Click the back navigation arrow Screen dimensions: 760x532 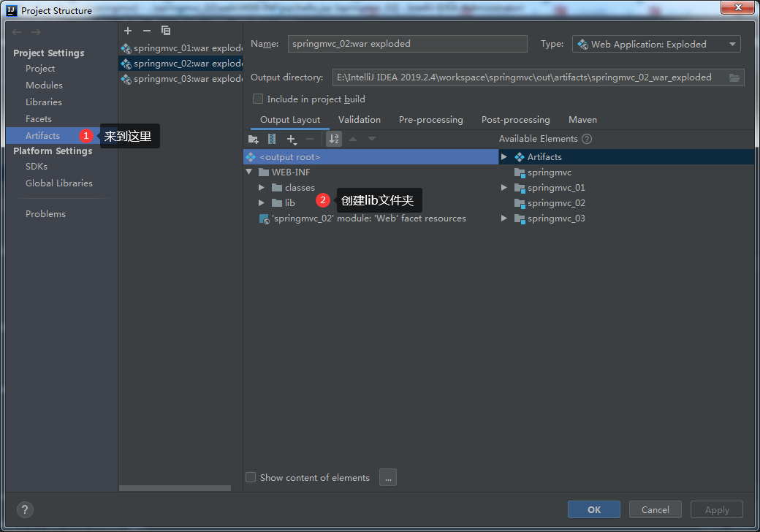coord(17,32)
